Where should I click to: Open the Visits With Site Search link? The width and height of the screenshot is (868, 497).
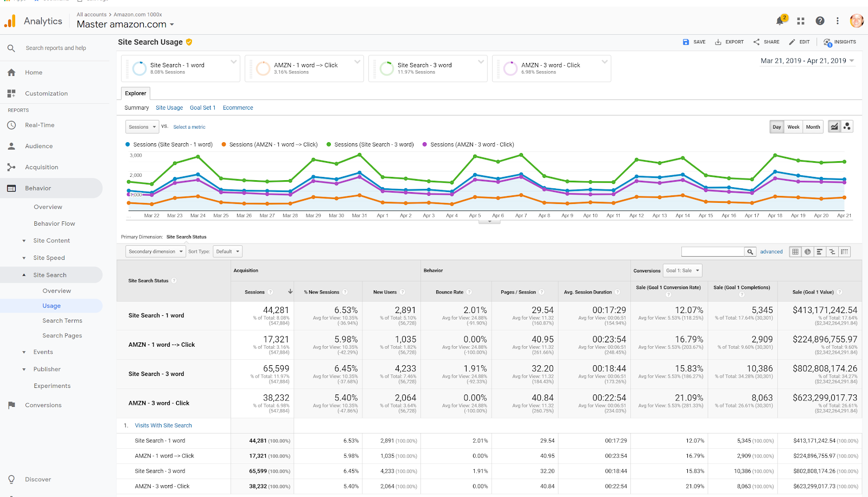pos(163,426)
